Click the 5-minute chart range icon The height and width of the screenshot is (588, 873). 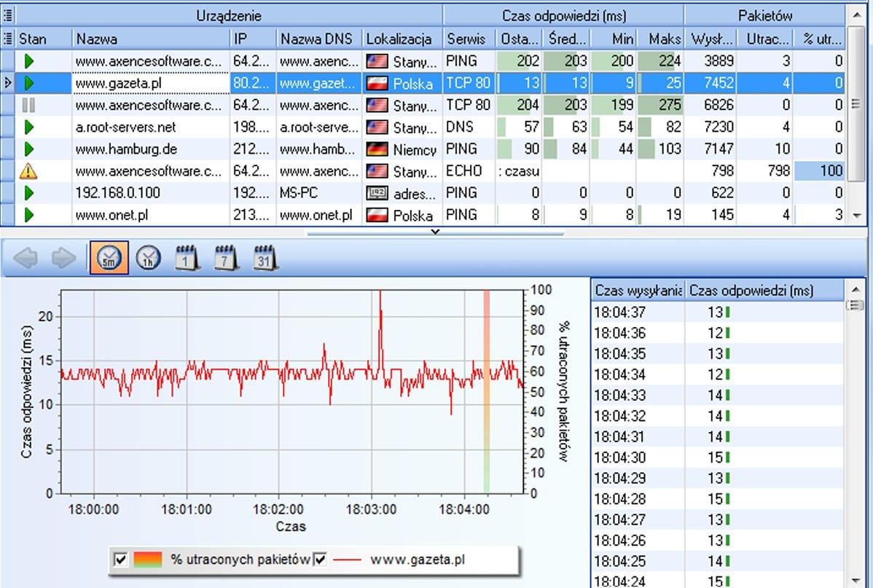pyautogui.click(x=109, y=258)
